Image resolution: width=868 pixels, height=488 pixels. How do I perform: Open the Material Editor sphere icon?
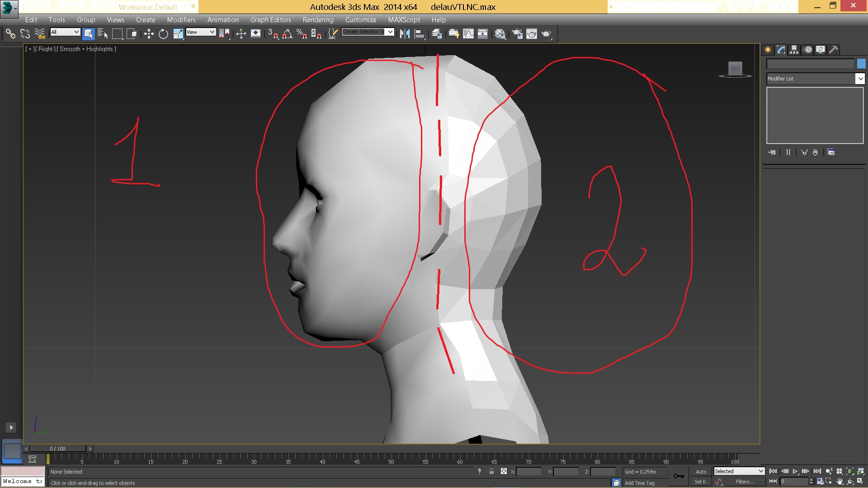[x=500, y=34]
